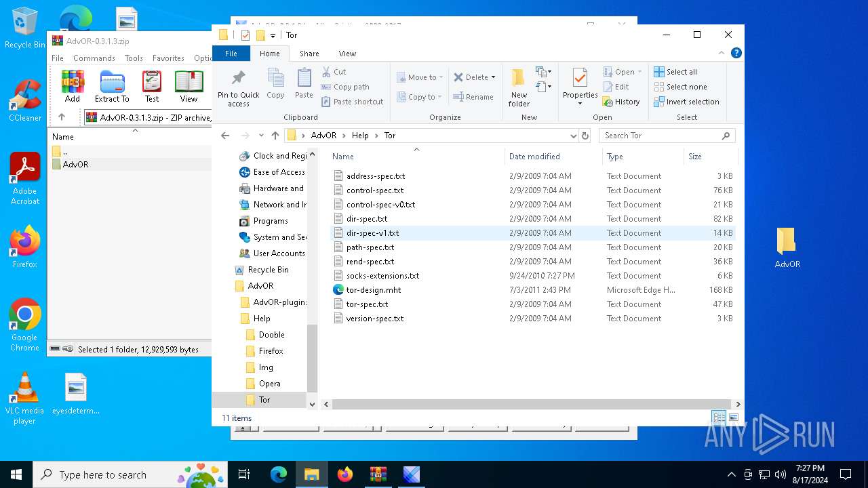Screen dimensions: 868x488
Task: Open AdvOR folder on desktop
Action: coord(787,247)
